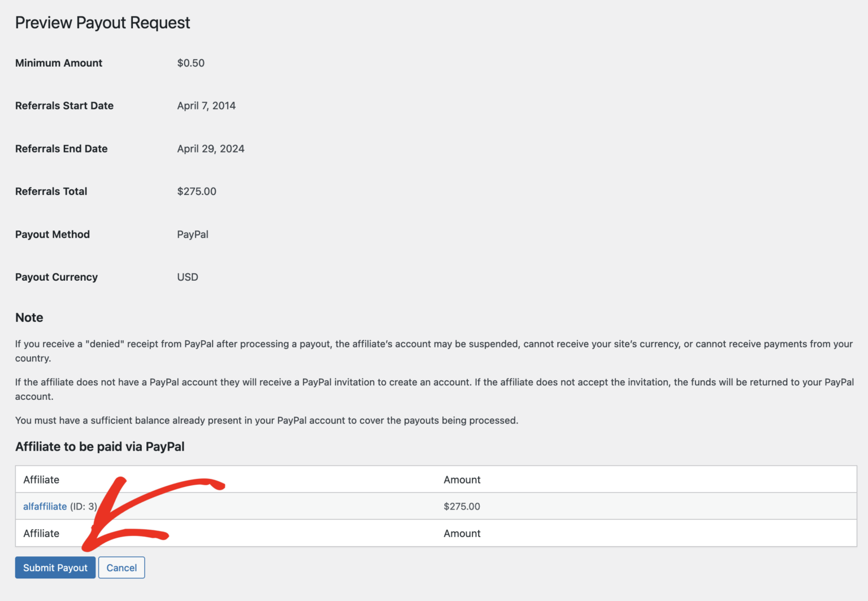Click the Referrals Total label
This screenshot has height=601, width=868.
(51, 191)
